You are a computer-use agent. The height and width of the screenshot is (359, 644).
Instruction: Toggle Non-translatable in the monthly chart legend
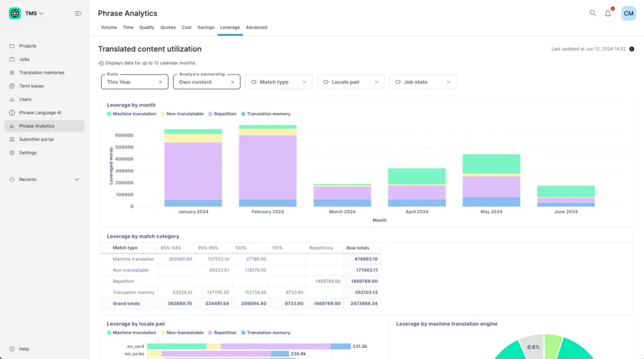click(182, 114)
